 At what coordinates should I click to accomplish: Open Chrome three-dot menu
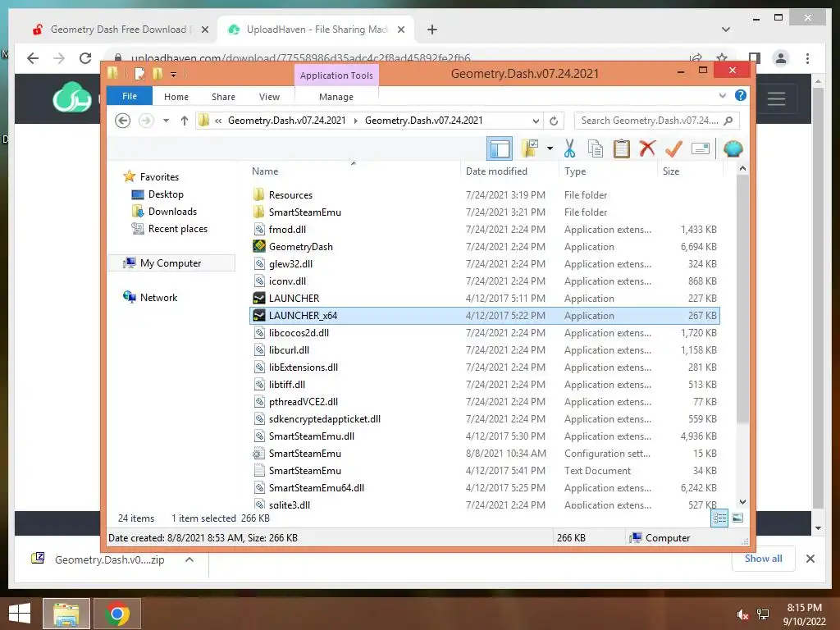pyautogui.click(x=807, y=58)
